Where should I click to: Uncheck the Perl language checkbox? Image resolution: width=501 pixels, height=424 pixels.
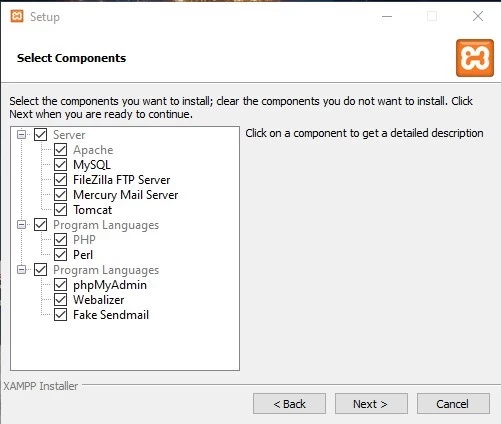point(60,255)
